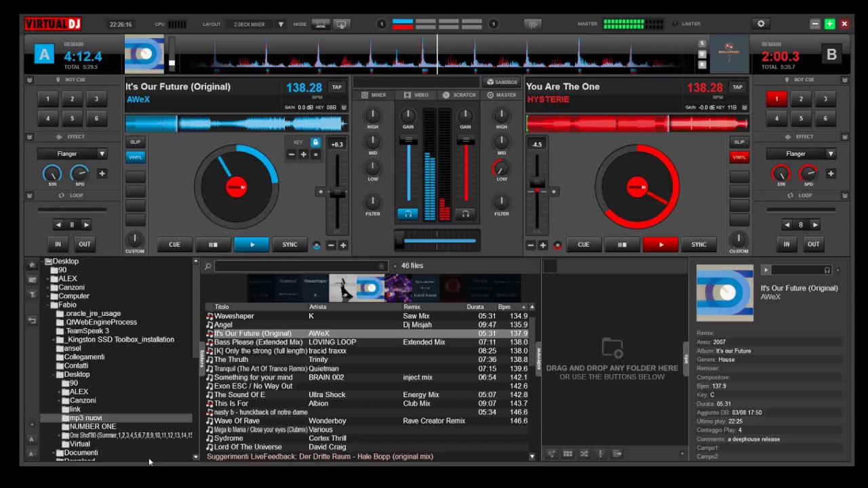The image size is (868, 488).
Task: Click the favorites star icon in the browser sidebar
Action: pos(32,265)
